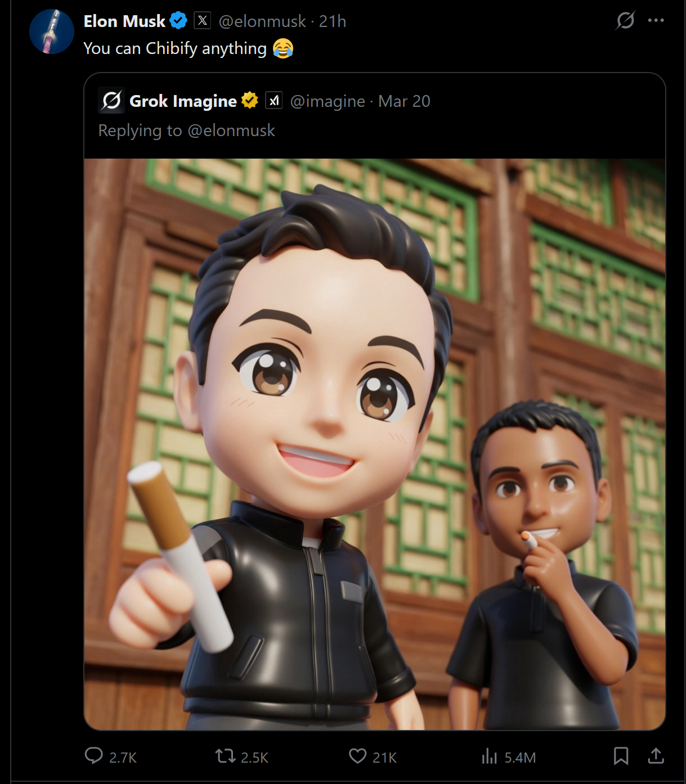686x784 pixels.
Task: Click the gold verified badge on Grok Imagine
Action: [249, 100]
